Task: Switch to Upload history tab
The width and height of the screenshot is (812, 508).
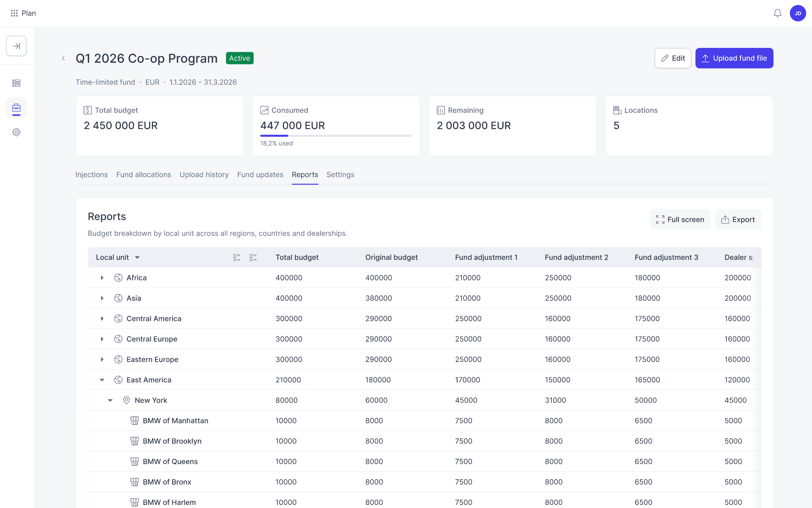Action: [x=204, y=175]
